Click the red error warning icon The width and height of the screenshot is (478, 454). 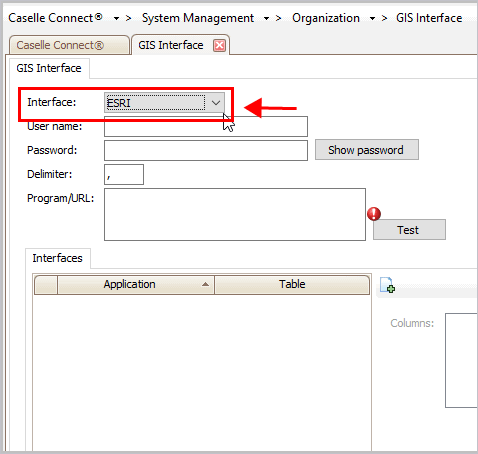[374, 214]
